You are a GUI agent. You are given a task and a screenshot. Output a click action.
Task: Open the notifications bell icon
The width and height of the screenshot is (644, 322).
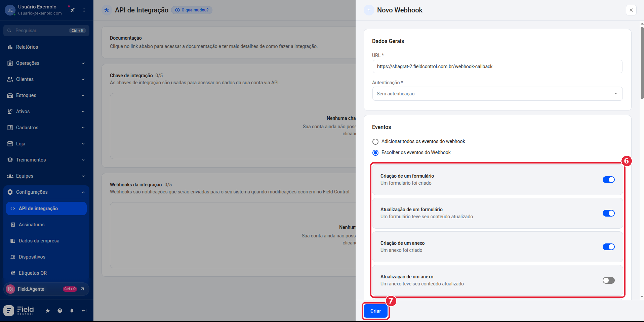[x=72, y=311]
